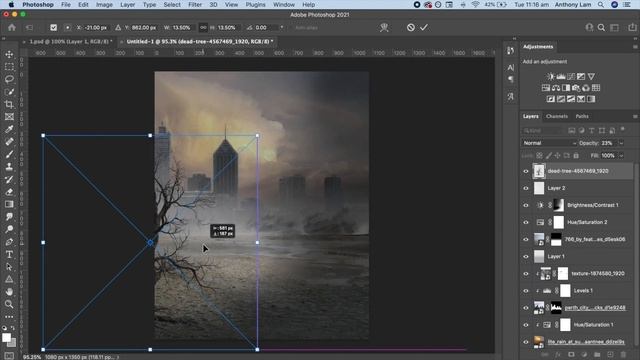Add a Brightness/Contrast adjustment
Screen dimensions: 640x360
(x=551, y=76)
